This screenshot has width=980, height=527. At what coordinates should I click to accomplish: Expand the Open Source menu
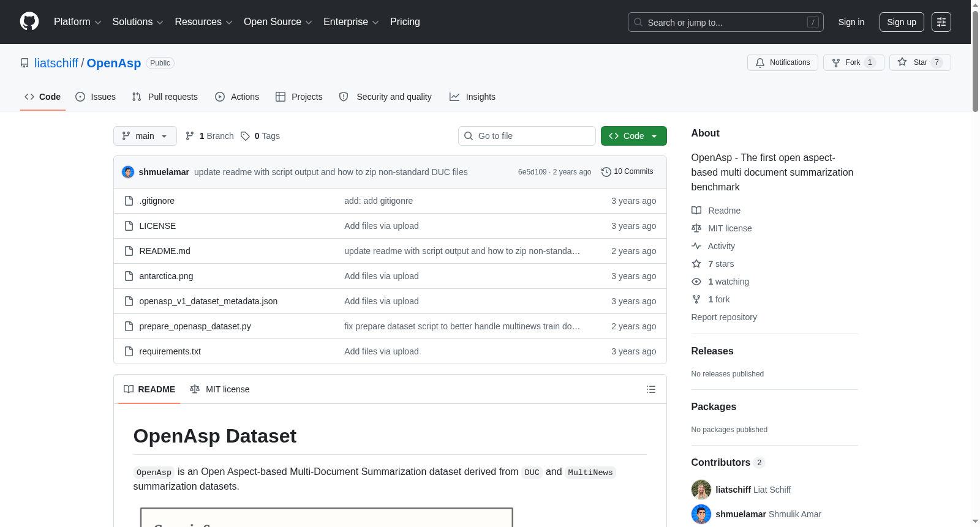(x=277, y=22)
